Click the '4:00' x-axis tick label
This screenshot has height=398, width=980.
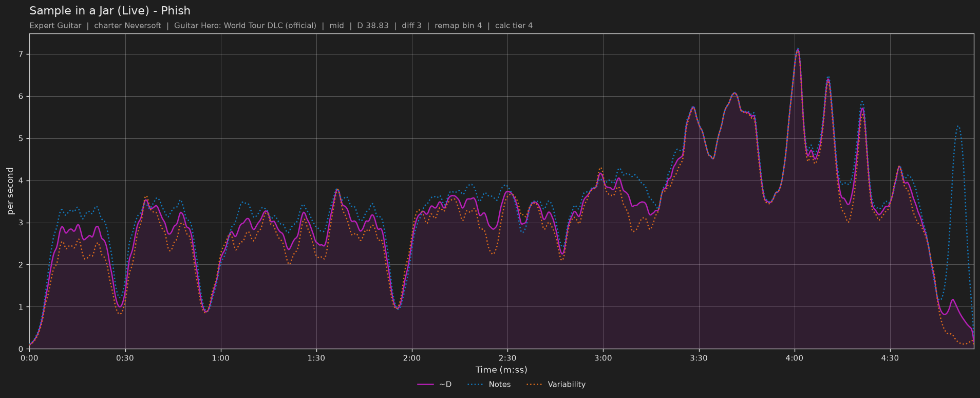click(x=795, y=358)
